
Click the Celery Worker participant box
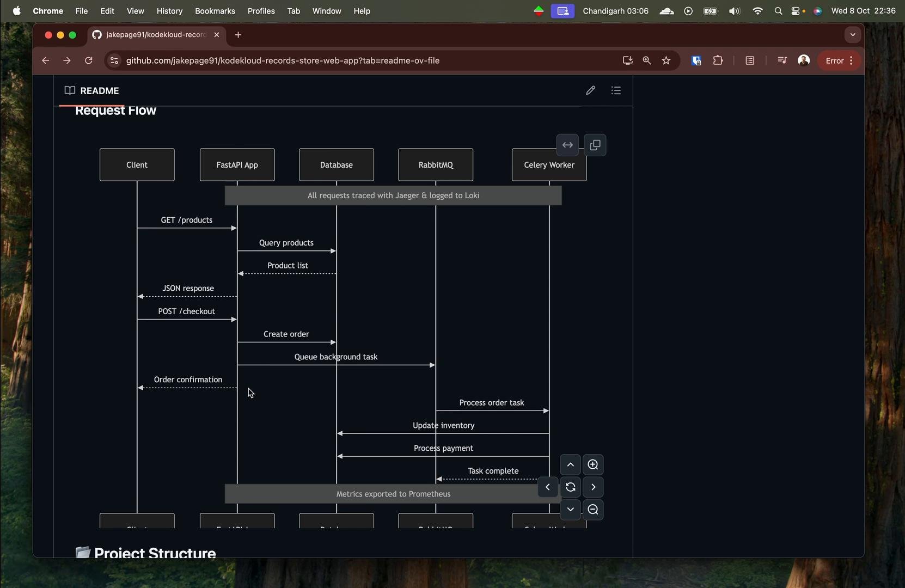[x=549, y=165]
